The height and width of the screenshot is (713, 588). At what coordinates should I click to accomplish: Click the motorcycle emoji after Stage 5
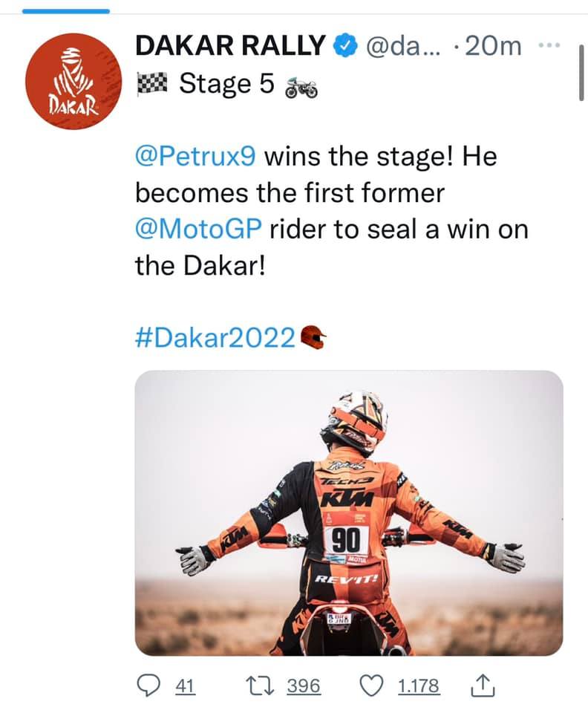pyautogui.click(x=301, y=86)
